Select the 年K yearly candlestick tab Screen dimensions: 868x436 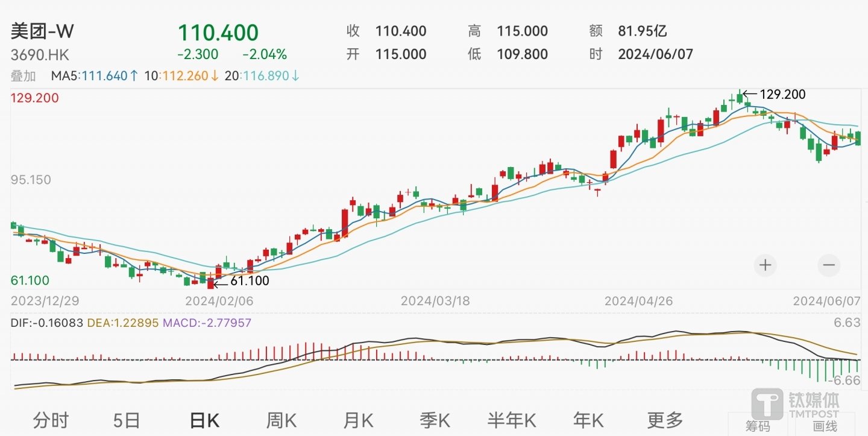(x=588, y=420)
